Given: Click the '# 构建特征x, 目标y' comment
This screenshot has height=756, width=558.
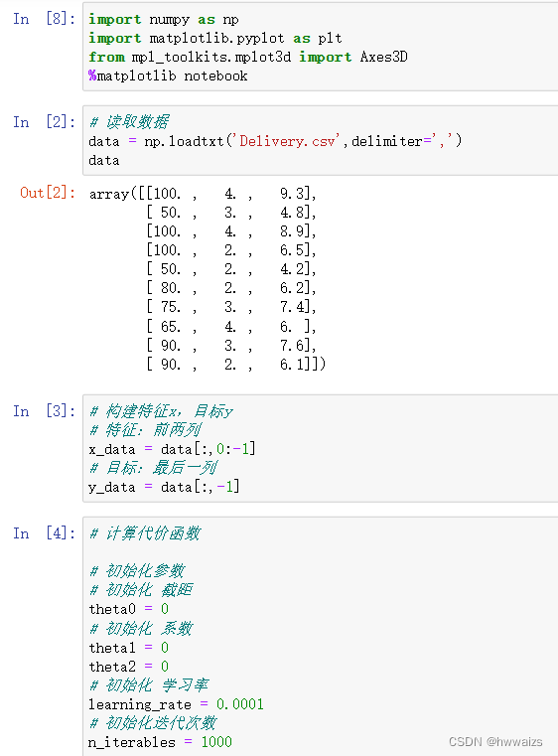Looking at the screenshot, I should [x=161, y=411].
